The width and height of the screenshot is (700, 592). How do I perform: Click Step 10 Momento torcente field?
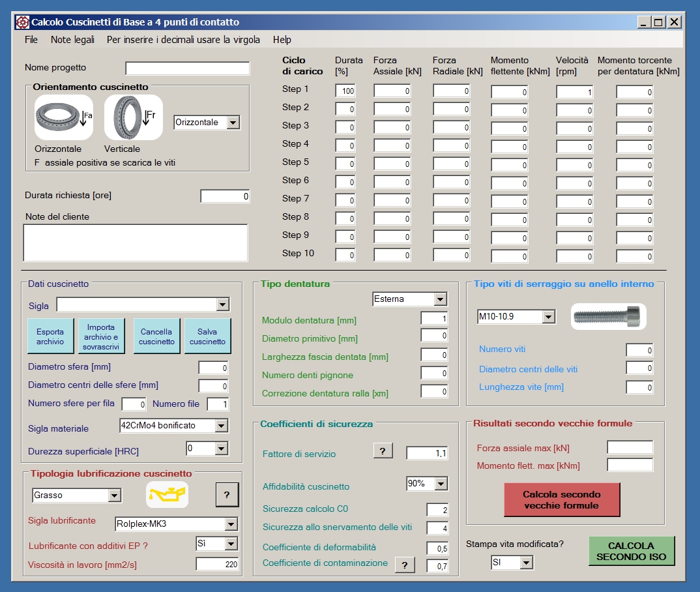(635, 256)
